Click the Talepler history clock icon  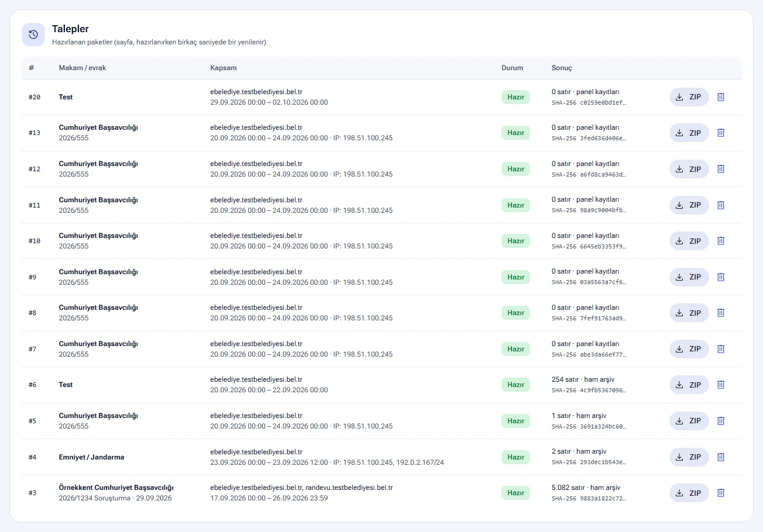click(33, 34)
